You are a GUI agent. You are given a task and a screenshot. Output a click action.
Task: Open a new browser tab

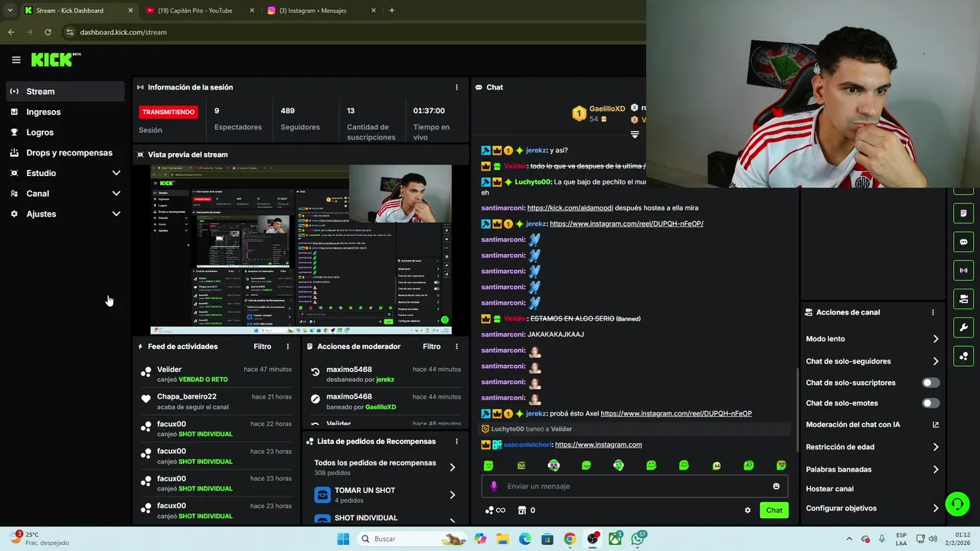[x=391, y=11]
